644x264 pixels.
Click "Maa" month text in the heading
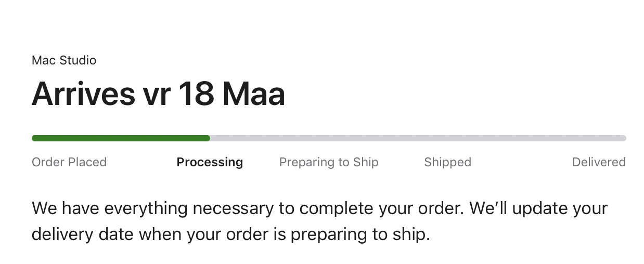(253, 94)
